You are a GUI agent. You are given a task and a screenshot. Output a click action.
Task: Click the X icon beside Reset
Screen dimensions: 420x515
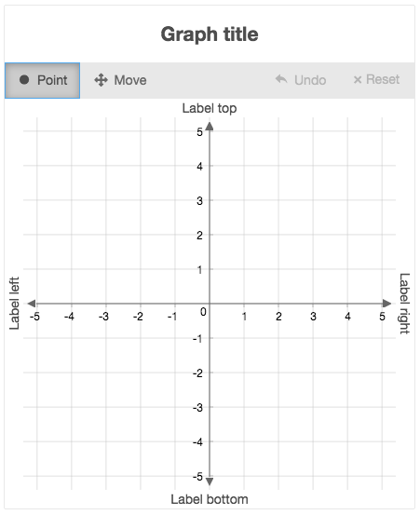point(358,80)
